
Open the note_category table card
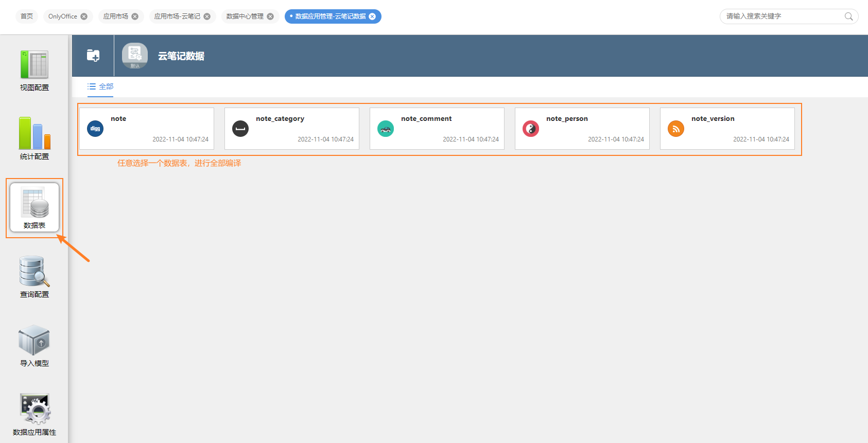pyautogui.click(x=292, y=129)
